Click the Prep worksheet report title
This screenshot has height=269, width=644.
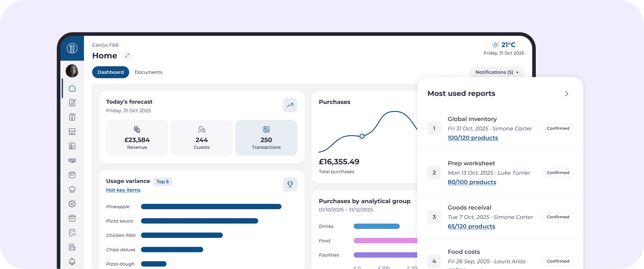471,163
